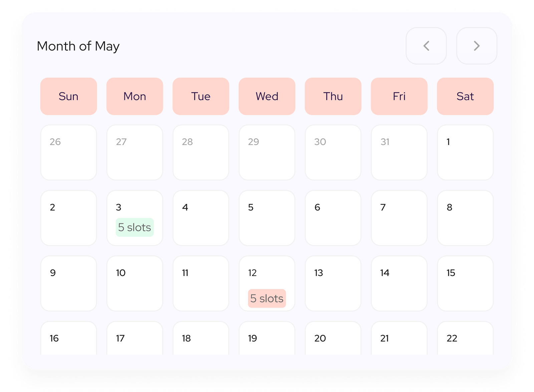This screenshot has height=392, width=534.
Task: Select the Thu weekday header
Action: tap(333, 96)
